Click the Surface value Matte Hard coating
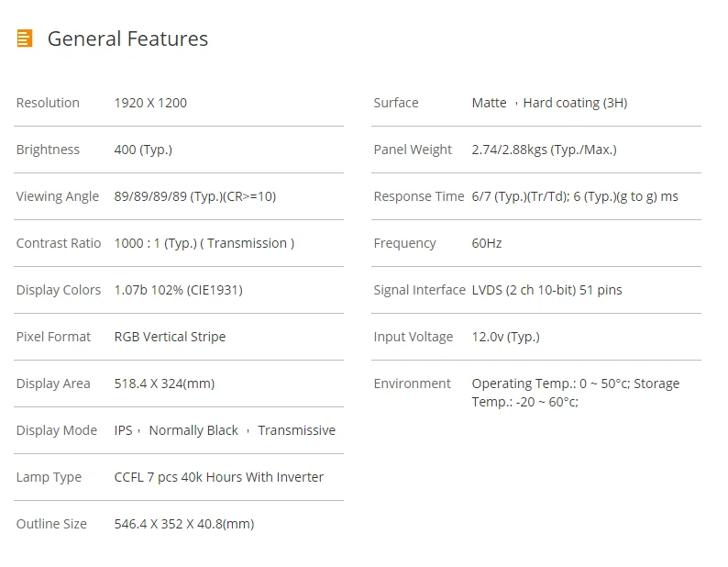This screenshot has height=567, width=728. coord(550,103)
